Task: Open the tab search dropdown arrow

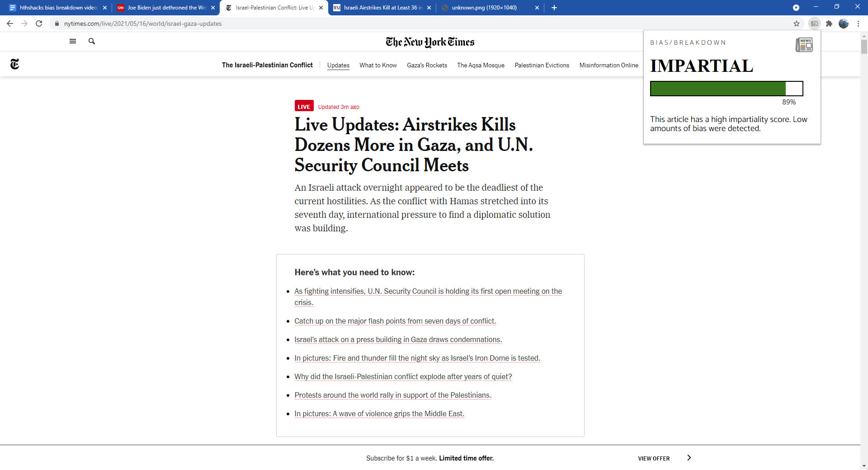Action: pyautogui.click(x=796, y=8)
